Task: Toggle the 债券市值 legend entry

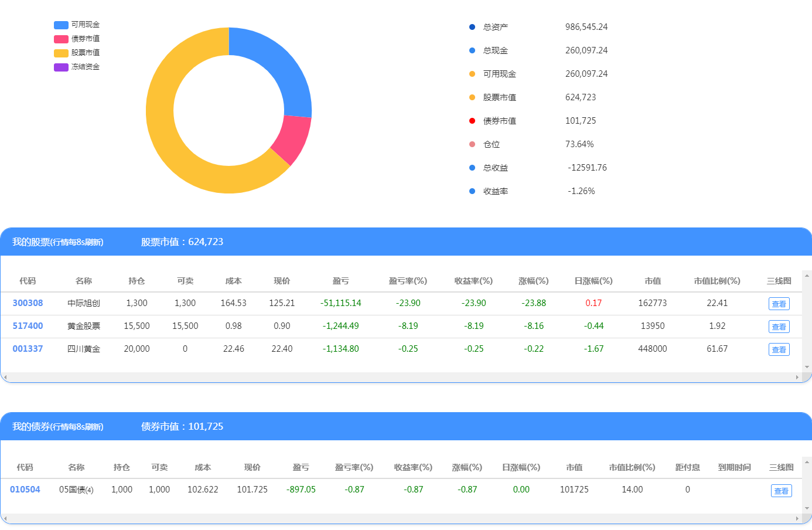Action: [77, 39]
